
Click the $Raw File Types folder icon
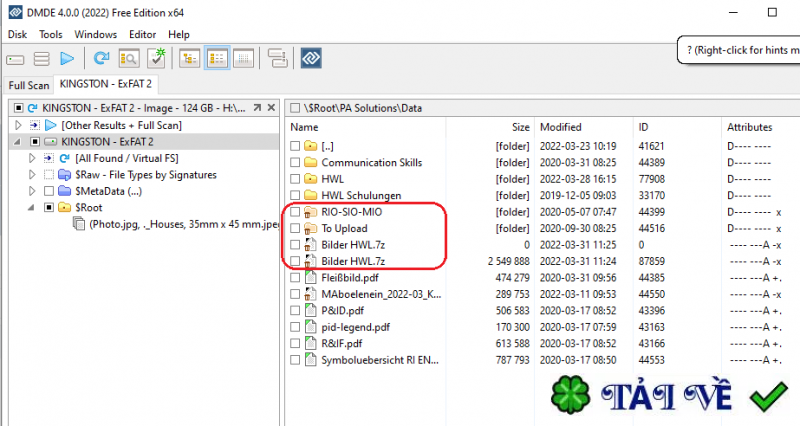coord(64,175)
